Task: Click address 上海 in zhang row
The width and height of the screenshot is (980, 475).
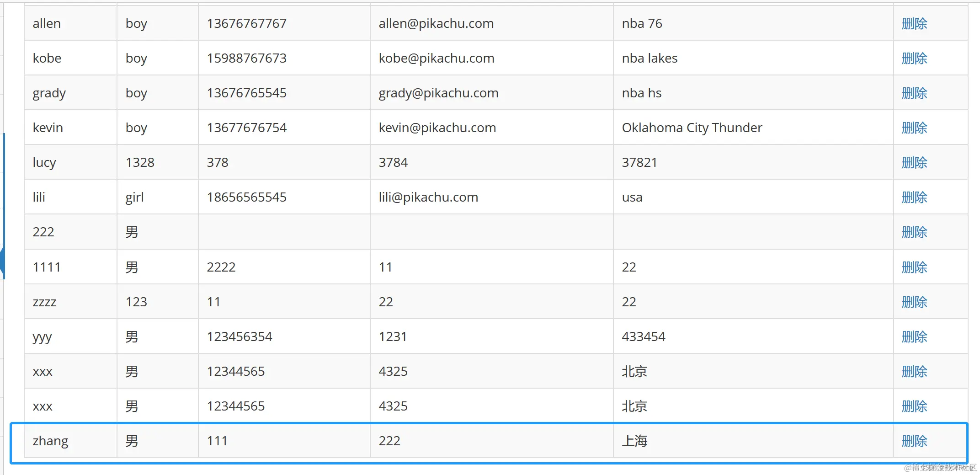Action: pos(634,441)
